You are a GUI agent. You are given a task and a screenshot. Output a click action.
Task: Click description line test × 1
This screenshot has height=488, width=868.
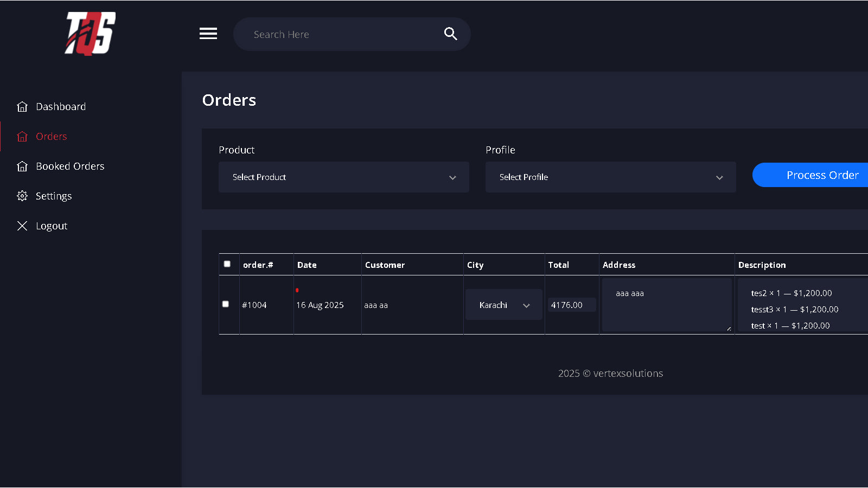(x=790, y=326)
